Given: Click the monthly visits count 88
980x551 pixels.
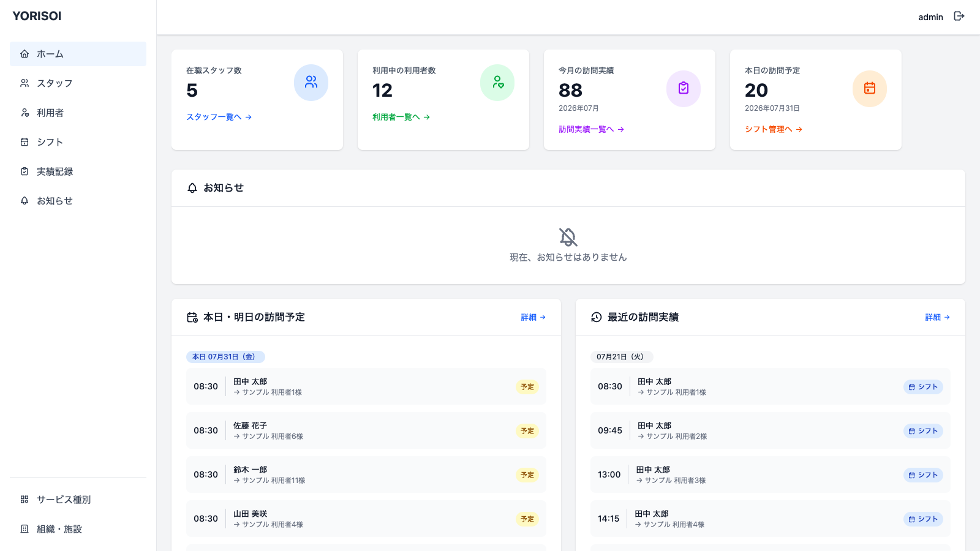Looking at the screenshot, I should click(570, 91).
